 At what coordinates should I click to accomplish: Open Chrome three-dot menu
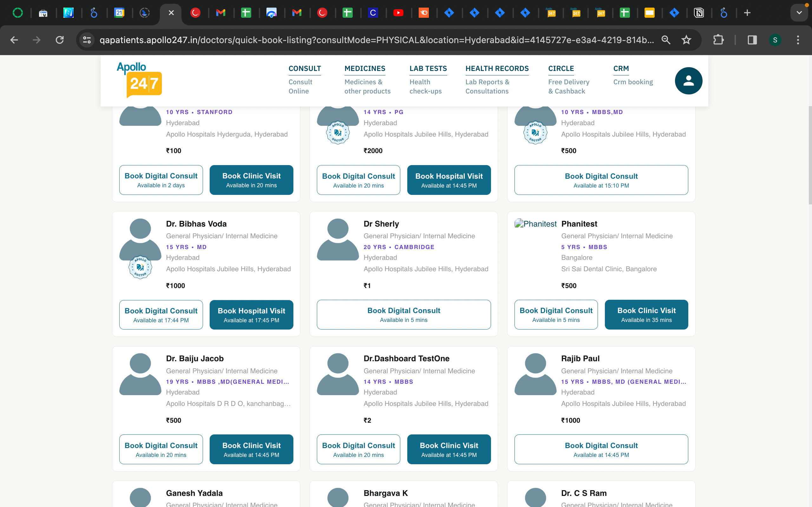click(x=798, y=40)
